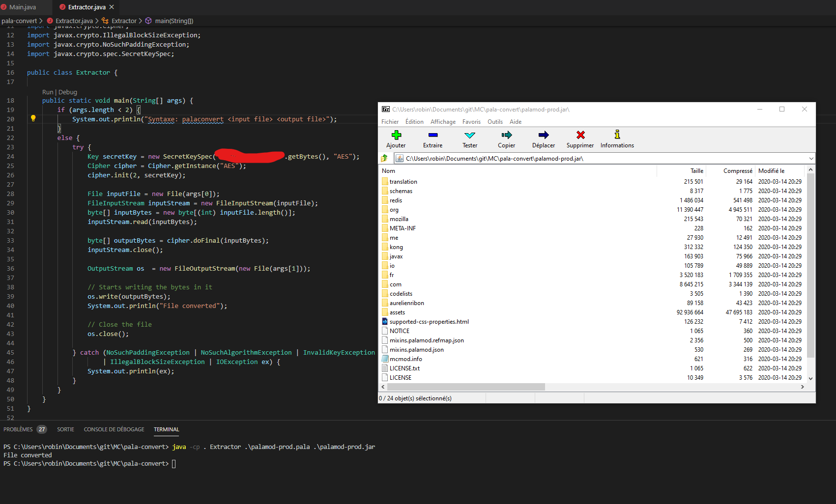Image resolution: width=836 pixels, height=504 pixels.
Task: Click the assets folder icon
Action: click(x=385, y=312)
